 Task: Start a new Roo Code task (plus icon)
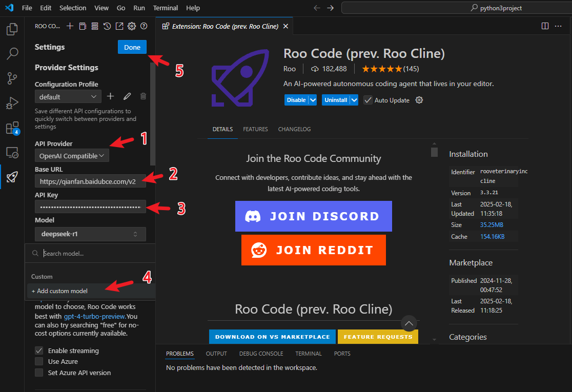(70, 26)
